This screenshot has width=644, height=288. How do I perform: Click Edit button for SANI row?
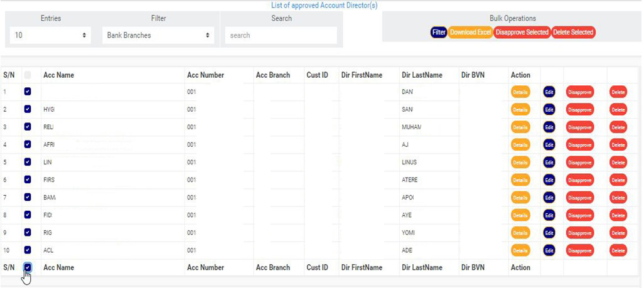549,110
